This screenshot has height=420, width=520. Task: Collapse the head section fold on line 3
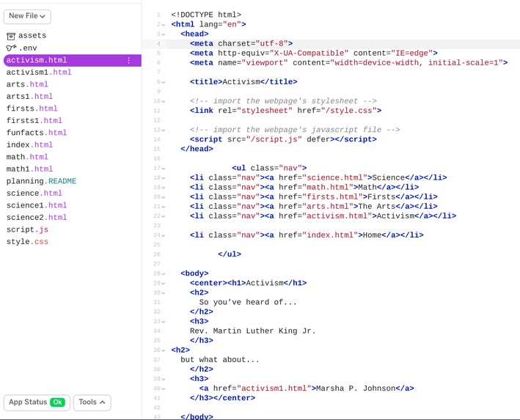(x=163, y=34)
